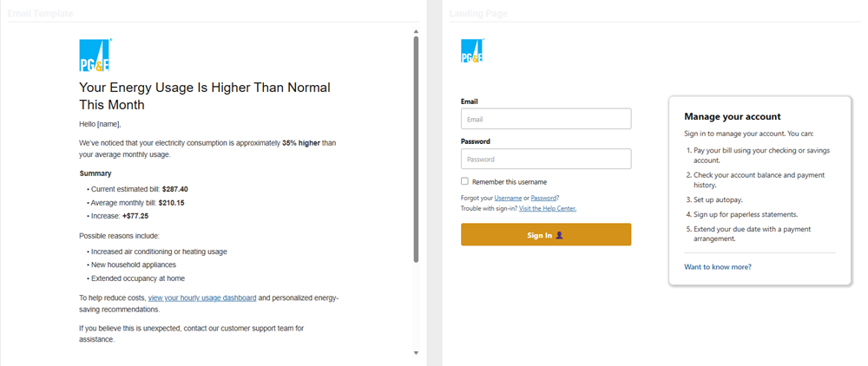868x366 pixels.
Task: Select the Email Template panel header
Action: click(x=41, y=13)
